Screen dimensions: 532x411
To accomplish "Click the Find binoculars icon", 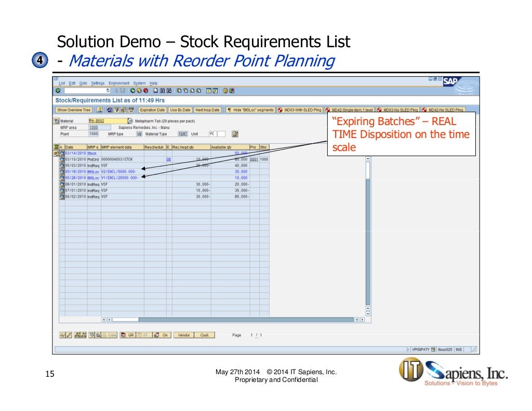I will tap(162, 90).
